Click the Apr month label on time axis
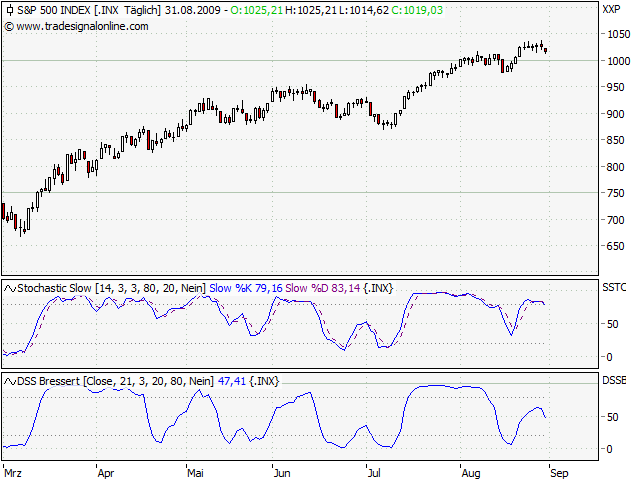Screen dimensions: 640x480 [x=106, y=473]
